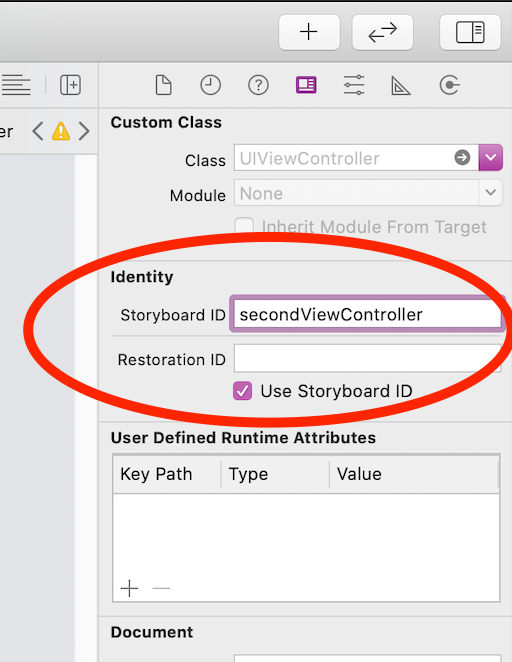This screenshot has height=662, width=512.
Task: Open the History inspector clock icon
Action: 210,85
